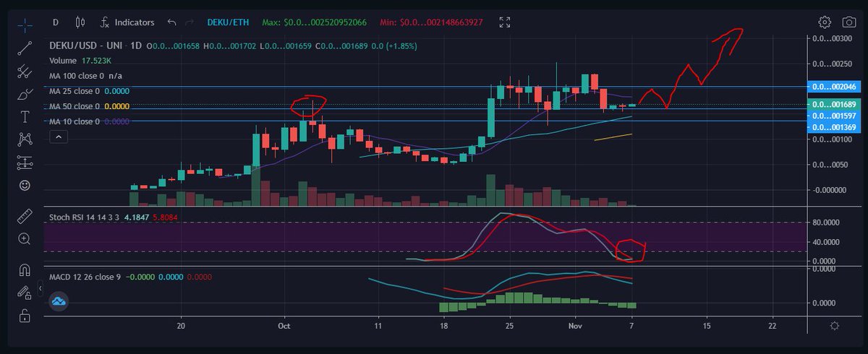Switch pair display via DEKU/ETH
The height and width of the screenshot is (354, 868).
pyautogui.click(x=228, y=22)
